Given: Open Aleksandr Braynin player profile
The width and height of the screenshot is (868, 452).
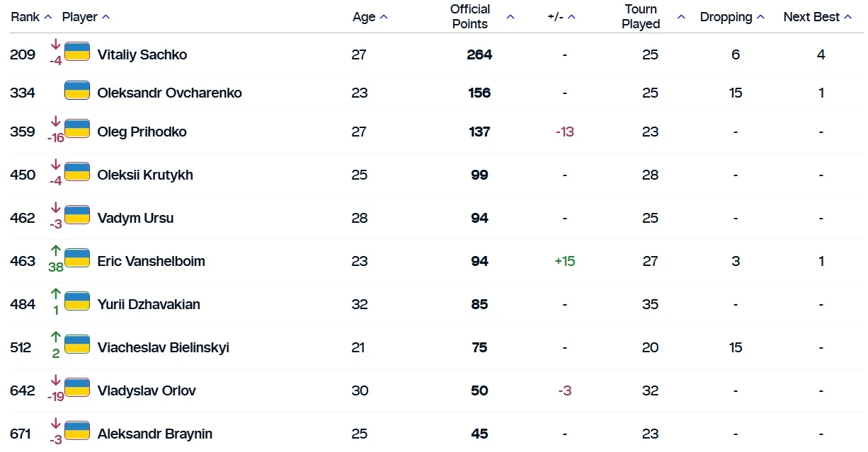Looking at the screenshot, I should [x=154, y=434].
